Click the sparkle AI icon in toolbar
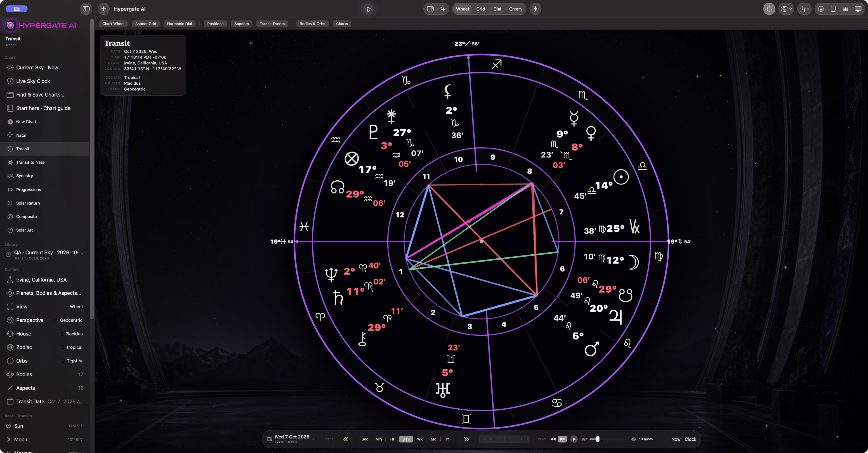Viewport: 868px width, 453px height. click(x=443, y=9)
